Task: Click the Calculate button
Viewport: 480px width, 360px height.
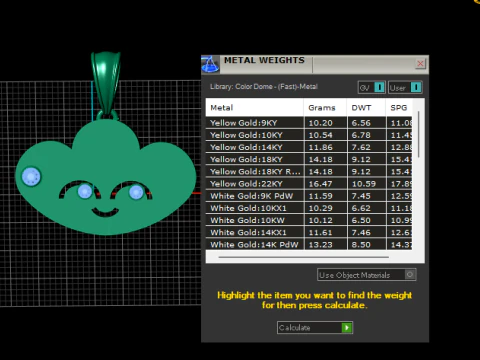Action: pos(315,327)
